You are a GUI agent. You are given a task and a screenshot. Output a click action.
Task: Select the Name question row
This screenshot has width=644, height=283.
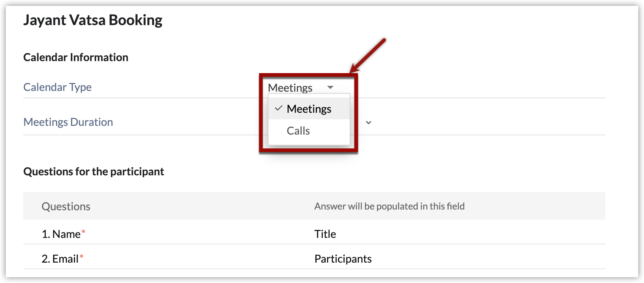tap(61, 234)
